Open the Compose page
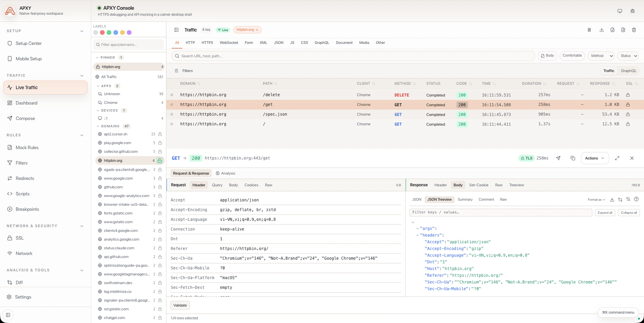This screenshot has width=644, height=323. (x=45, y=118)
